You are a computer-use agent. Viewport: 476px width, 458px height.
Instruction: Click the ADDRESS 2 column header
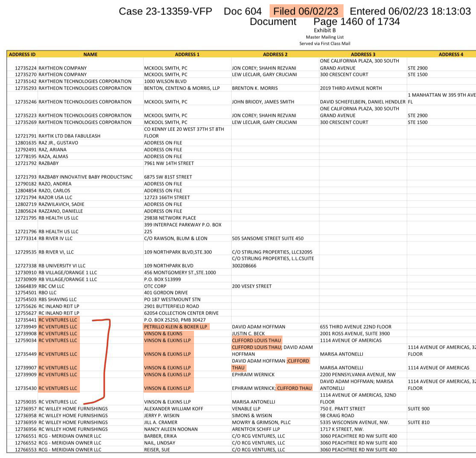pyautogui.click(x=275, y=54)
